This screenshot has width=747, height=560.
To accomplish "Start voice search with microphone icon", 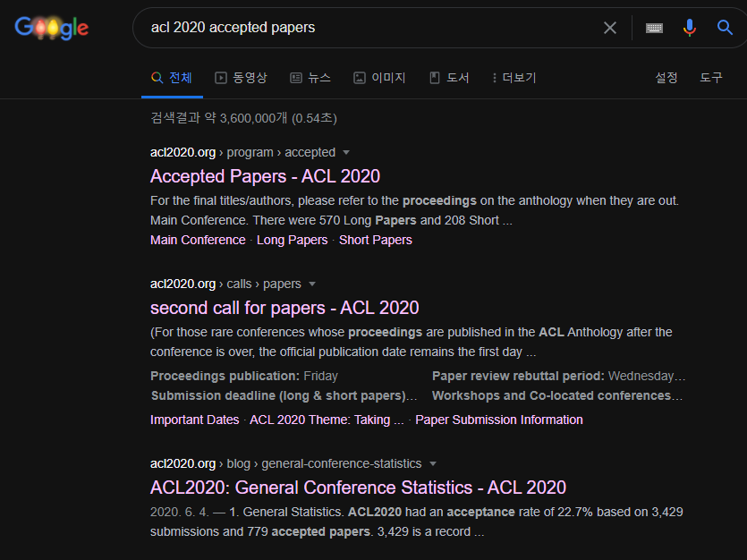I will click(690, 28).
